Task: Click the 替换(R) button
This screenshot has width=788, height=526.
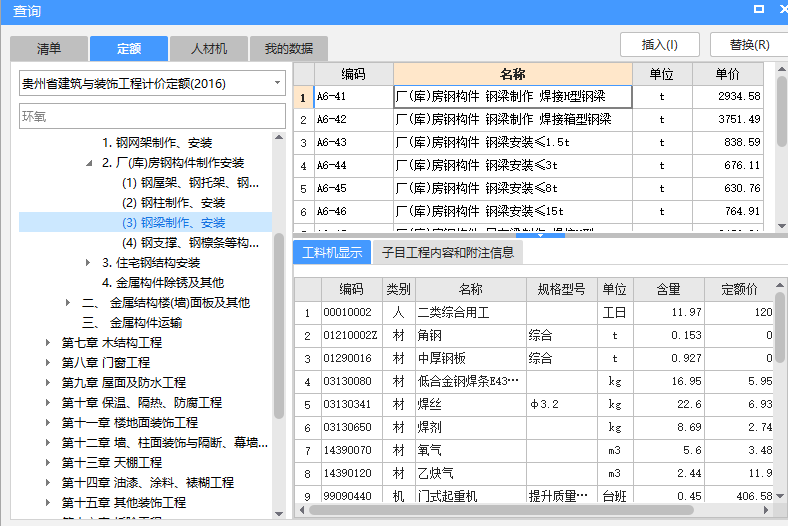Action: (x=749, y=45)
